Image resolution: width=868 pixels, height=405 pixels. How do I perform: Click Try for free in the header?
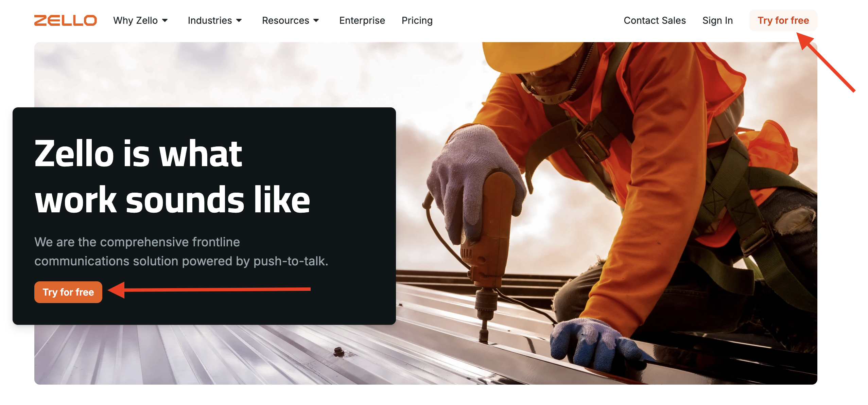click(x=783, y=20)
